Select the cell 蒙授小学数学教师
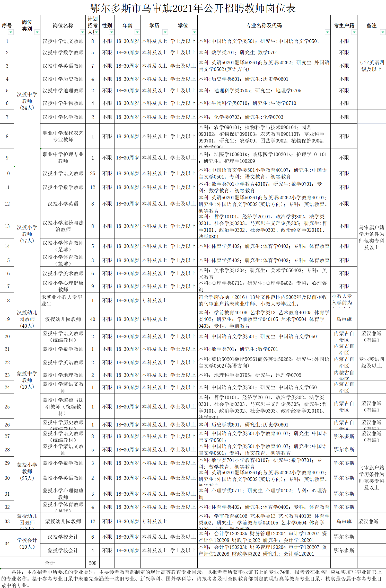Screen dimensions: 386x588 (x=63, y=463)
